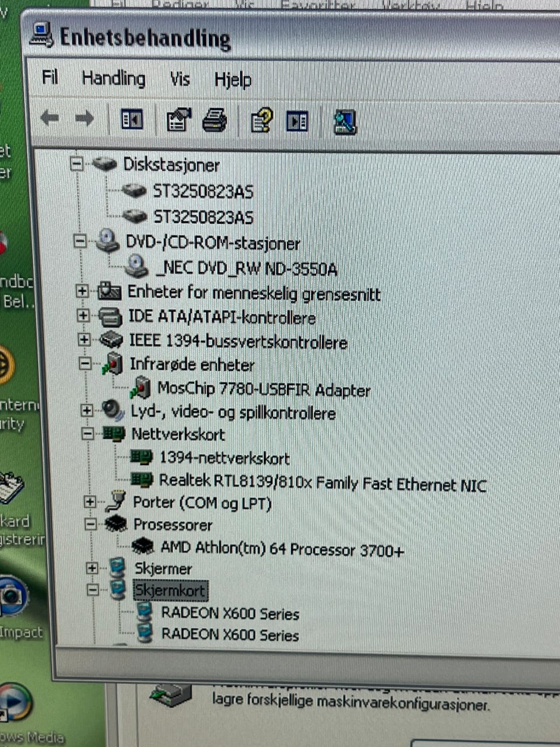The width and height of the screenshot is (560, 747).
Task: Click the Print toolbar icon
Action: tap(214, 121)
